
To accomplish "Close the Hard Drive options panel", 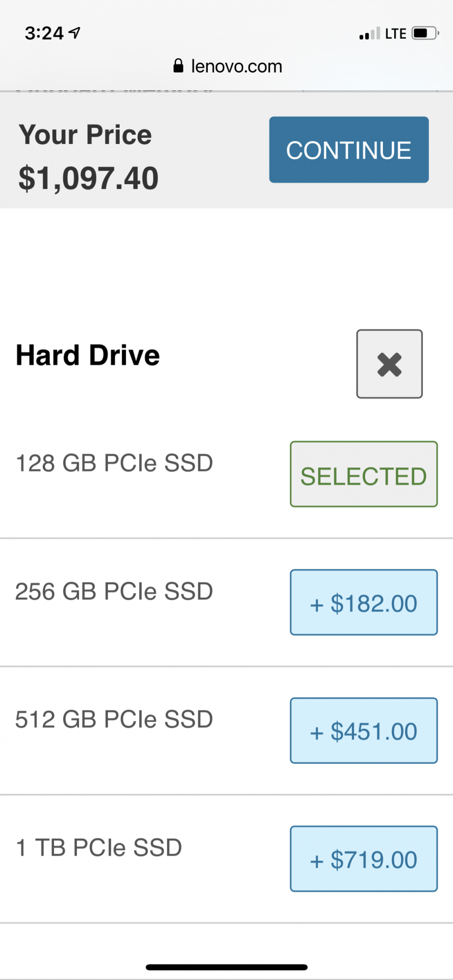I will 389,364.
